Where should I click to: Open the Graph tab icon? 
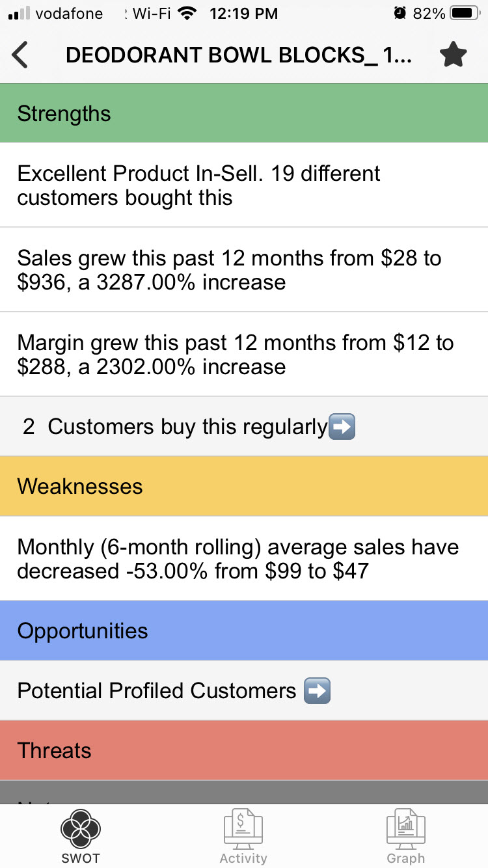tap(406, 829)
